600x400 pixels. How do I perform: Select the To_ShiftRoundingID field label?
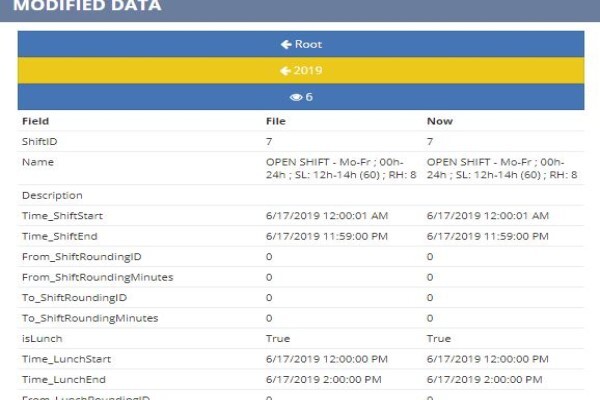pyautogui.click(x=74, y=298)
